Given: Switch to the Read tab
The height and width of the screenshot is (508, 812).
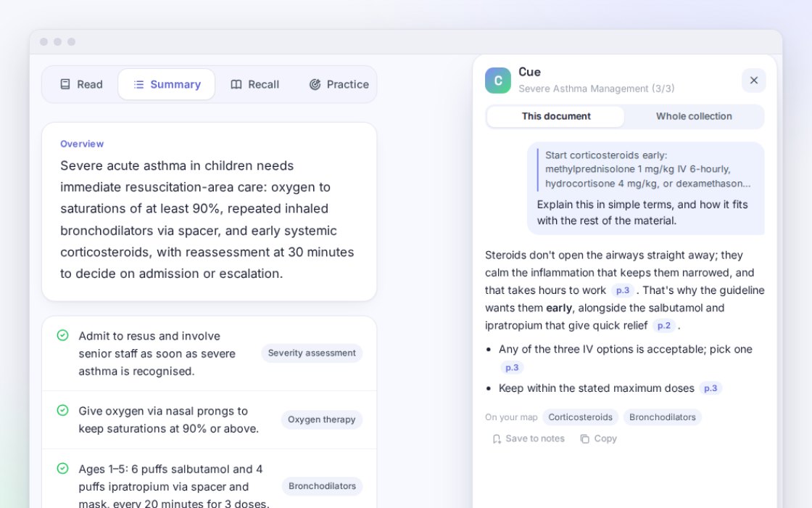Looking at the screenshot, I should pos(81,84).
